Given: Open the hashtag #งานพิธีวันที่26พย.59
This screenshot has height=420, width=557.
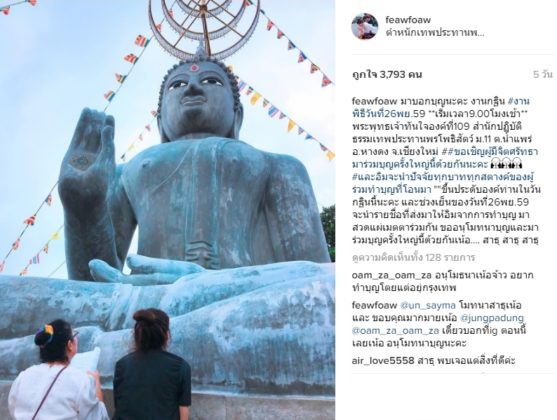Looking at the screenshot, I should coord(440,108).
